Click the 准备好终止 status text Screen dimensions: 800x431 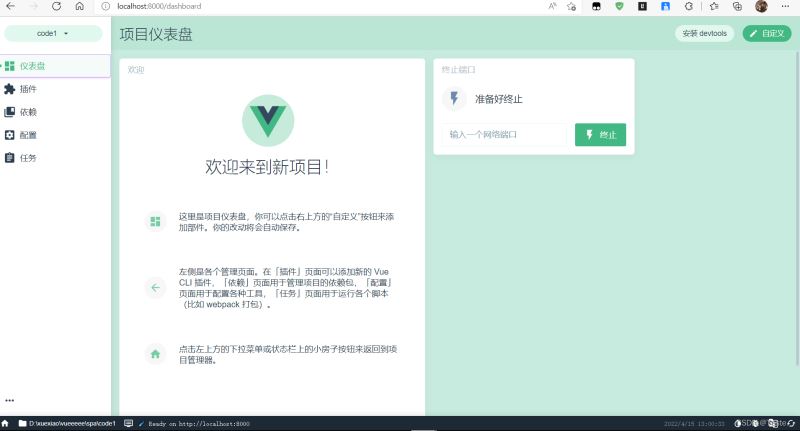(x=498, y=99)
